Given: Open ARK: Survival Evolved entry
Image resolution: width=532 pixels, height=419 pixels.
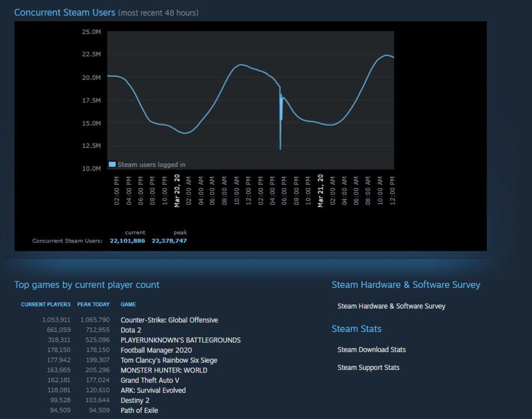Looking at the screenshot, I should (x=153, y=390).
